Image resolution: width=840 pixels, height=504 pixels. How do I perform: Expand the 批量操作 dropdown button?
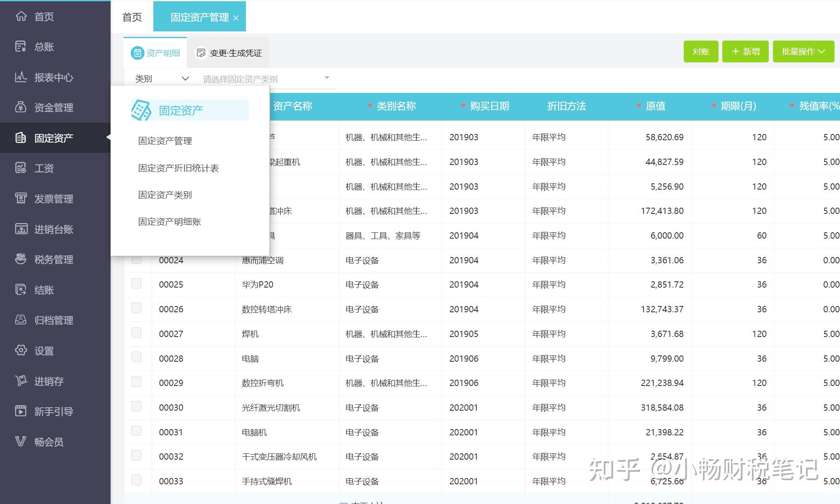tap(803, 51)
